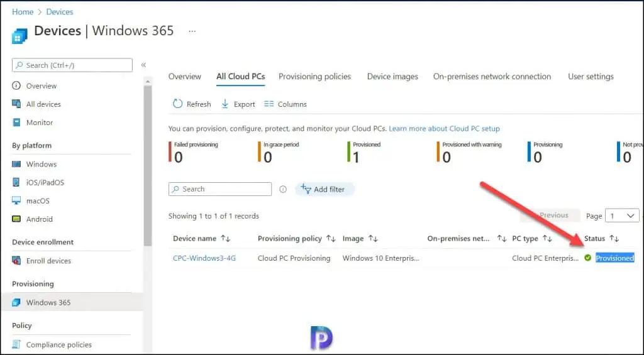Open Windows 365 in sidebar
This screenshot has height=355, width=644.
[x=48, y=302]
